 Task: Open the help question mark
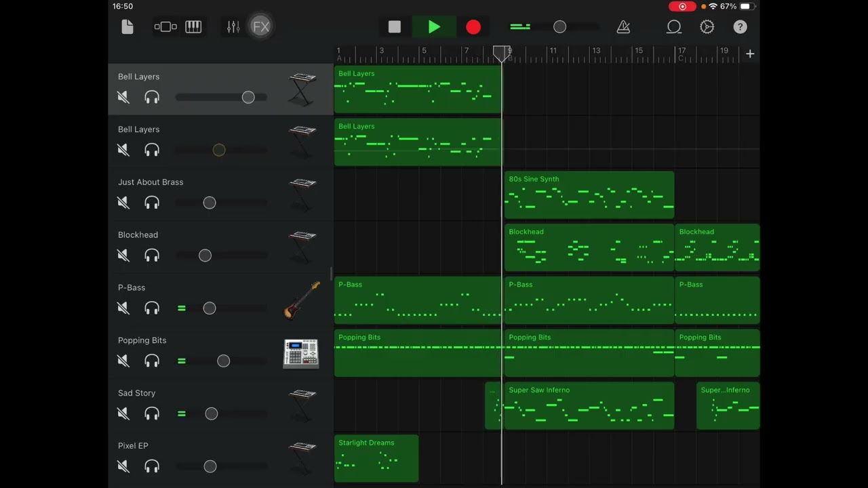pos(740,27)
